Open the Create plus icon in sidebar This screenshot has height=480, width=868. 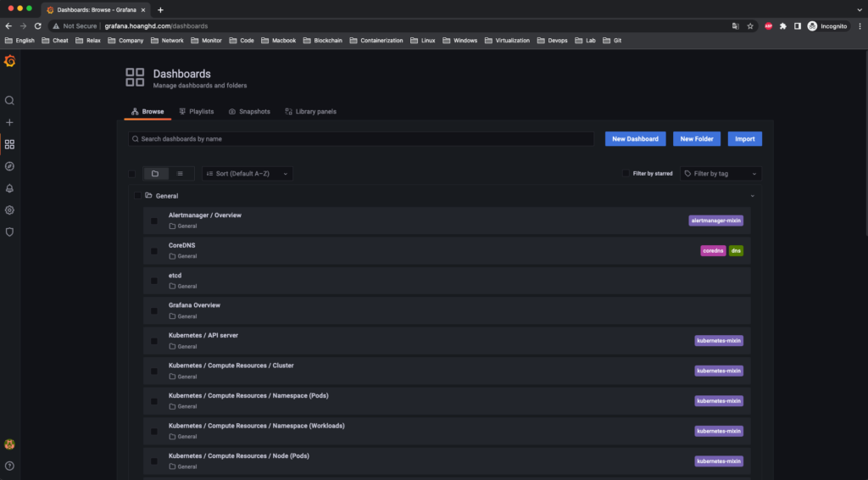coord(9,122)
